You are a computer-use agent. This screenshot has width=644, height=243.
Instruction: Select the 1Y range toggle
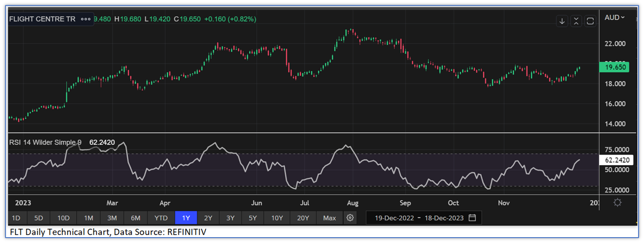(x=186, y=218)
